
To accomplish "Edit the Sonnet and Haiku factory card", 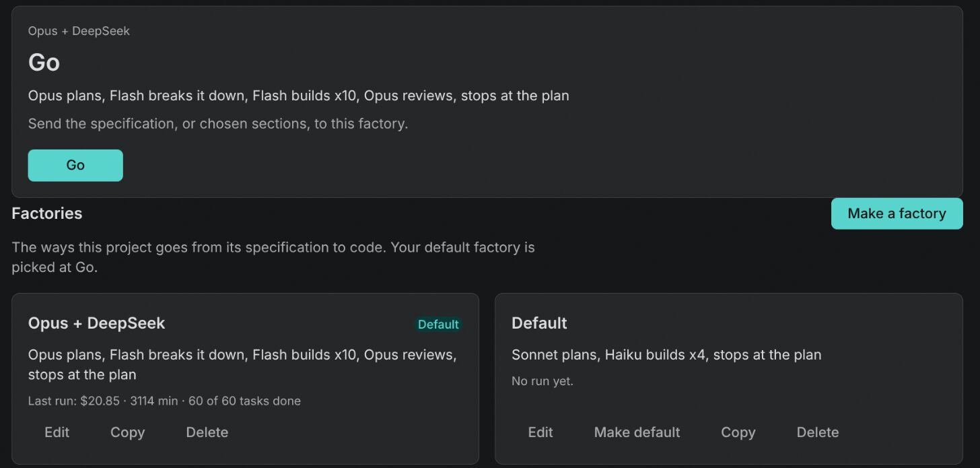I will (540, 432).
